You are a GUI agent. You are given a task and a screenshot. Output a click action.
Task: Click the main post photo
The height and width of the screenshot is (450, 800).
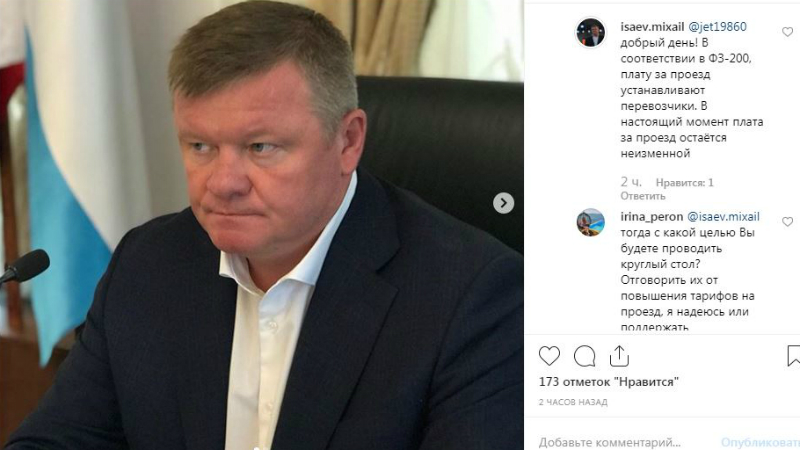pyautogui.click(x=262, y=225)
